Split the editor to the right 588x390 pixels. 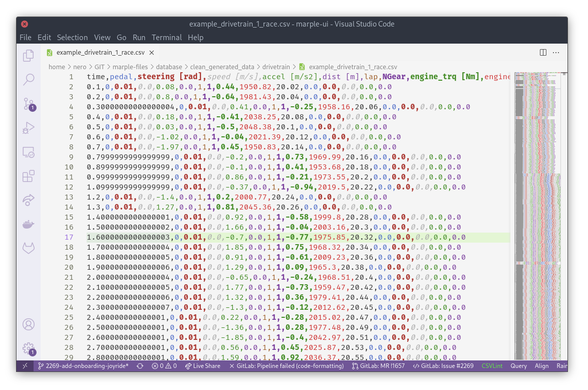click(543, 53)
